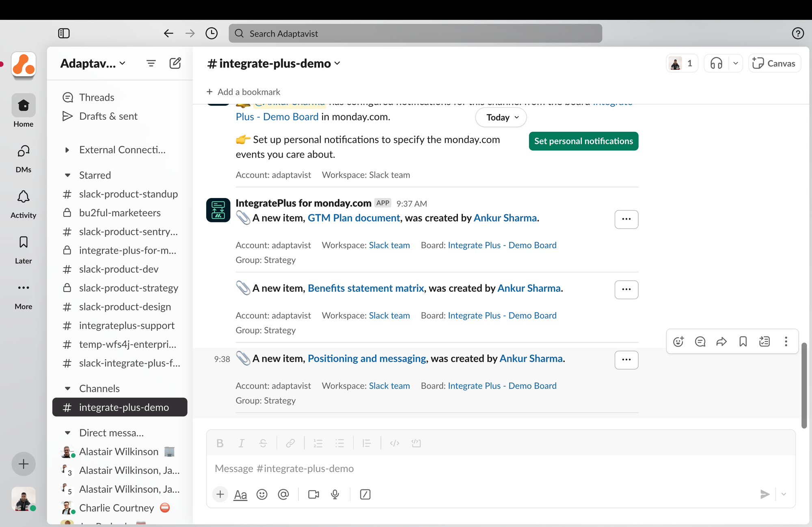Open the Activity tab
Viewport: 812px width, 527px height.
coord(24,204)
